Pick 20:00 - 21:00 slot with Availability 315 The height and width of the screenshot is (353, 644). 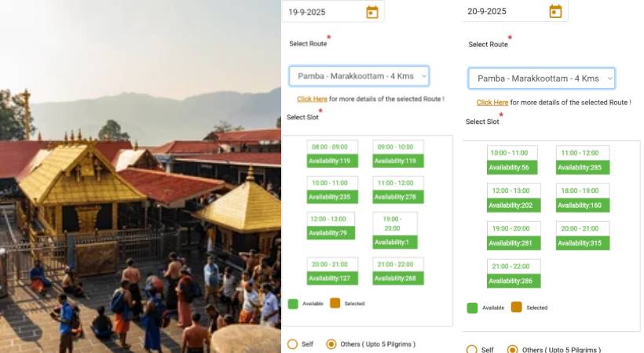[583, 235]
